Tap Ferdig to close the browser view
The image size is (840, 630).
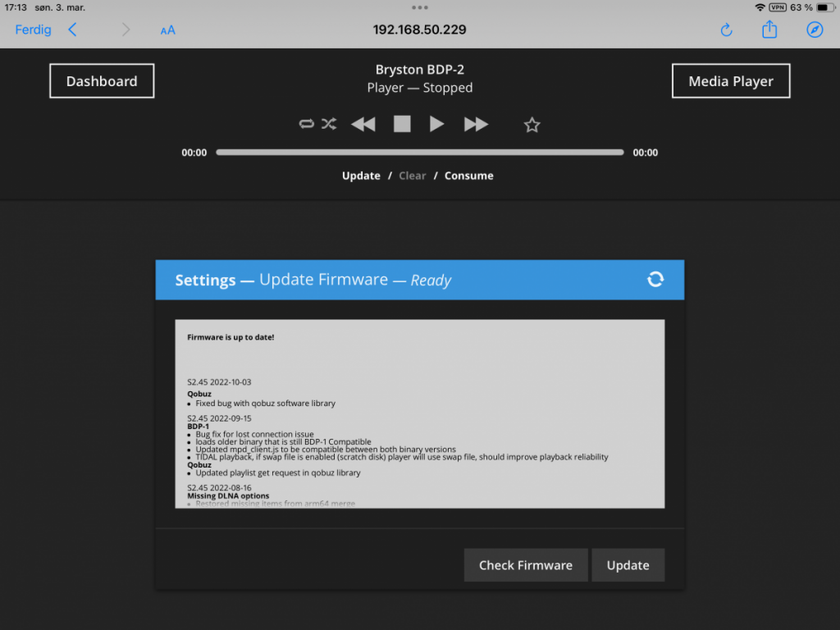33,30
